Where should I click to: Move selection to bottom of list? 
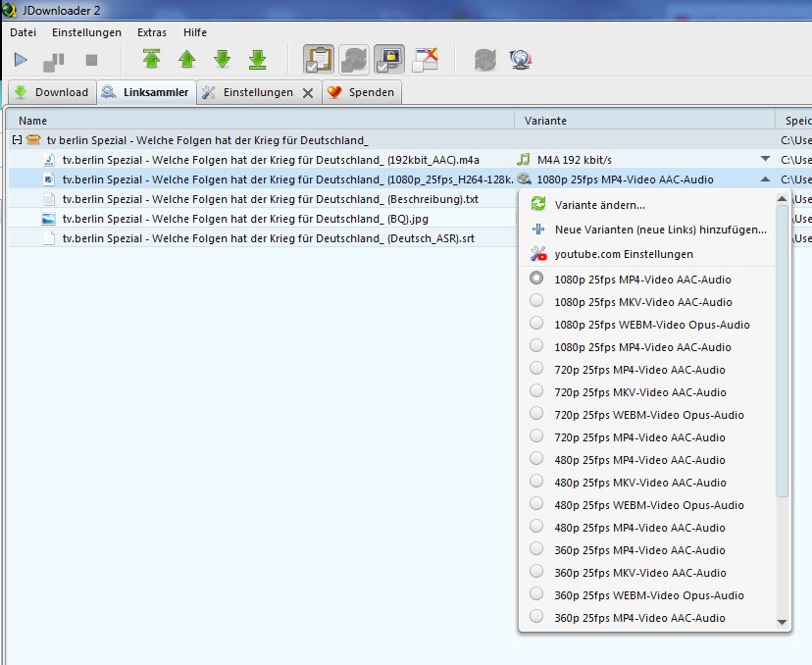(257, 59)
